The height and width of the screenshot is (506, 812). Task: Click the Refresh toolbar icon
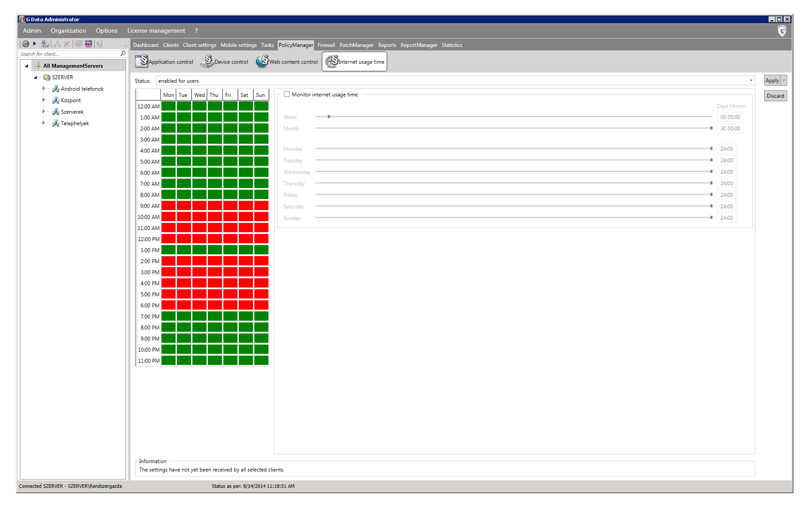(26, 44)
